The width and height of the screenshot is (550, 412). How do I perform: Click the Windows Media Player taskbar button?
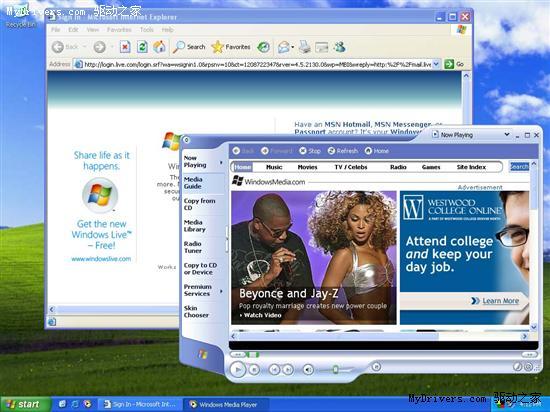tap(226, 405)
